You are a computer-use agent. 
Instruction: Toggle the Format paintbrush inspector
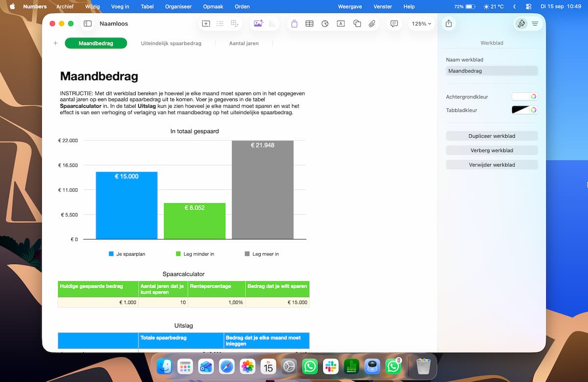pyautogui.click(x=521, y=24)
